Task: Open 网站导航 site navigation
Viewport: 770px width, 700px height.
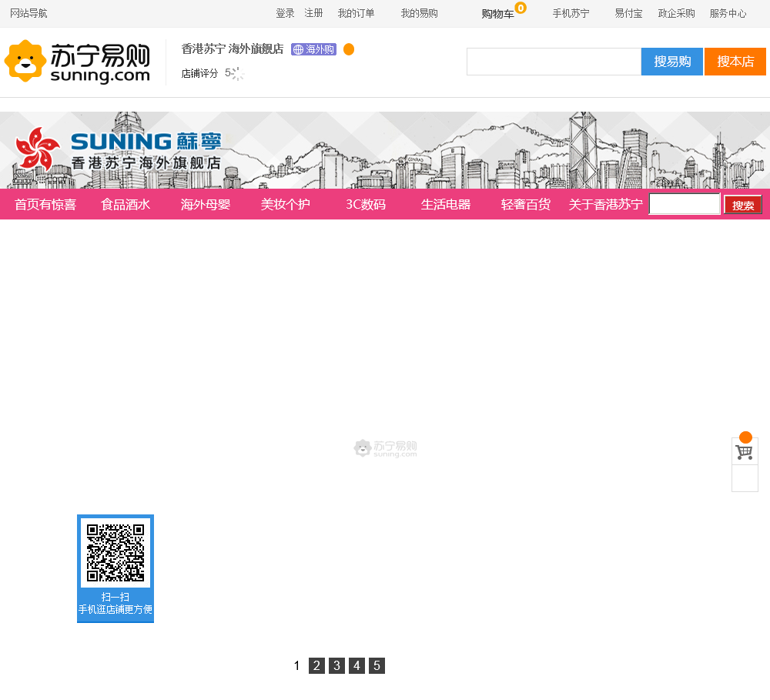Action: point(28,13)
